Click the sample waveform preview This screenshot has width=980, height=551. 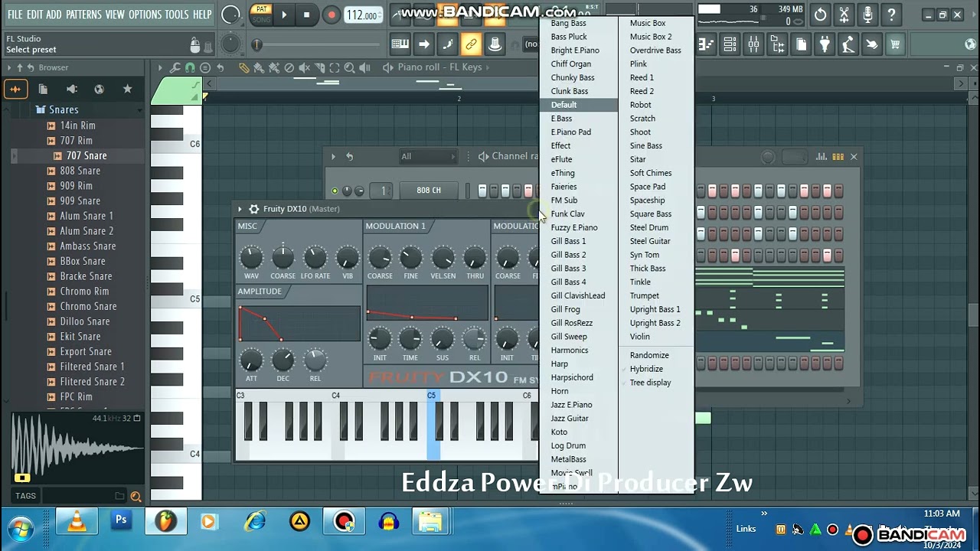click(x=77, y=448)
